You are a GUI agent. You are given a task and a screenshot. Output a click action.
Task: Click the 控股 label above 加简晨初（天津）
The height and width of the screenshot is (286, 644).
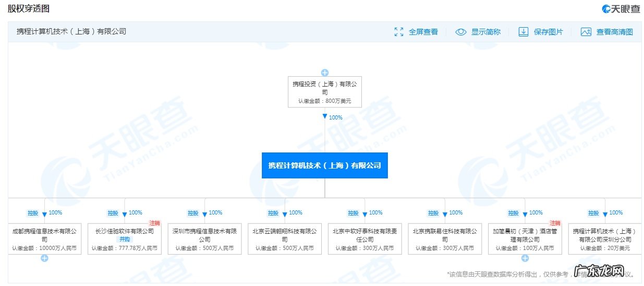pyautogui.click(x=513, y=213)
